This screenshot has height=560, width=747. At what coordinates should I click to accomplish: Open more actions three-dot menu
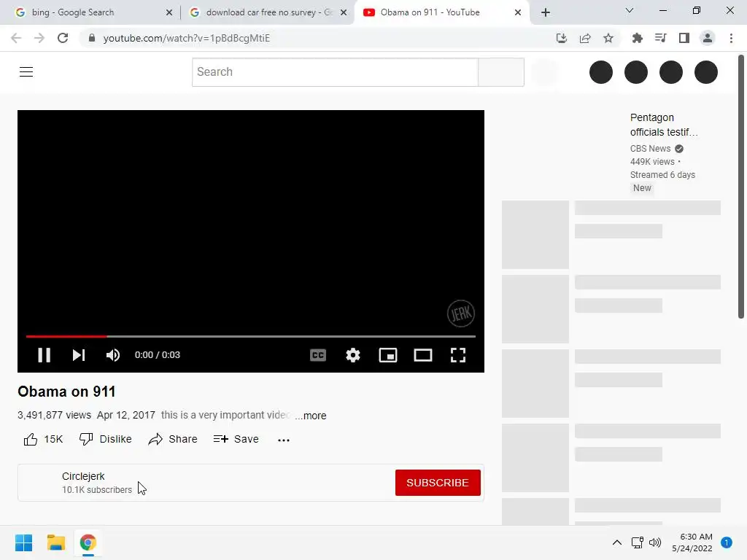[x=284, y=440]
